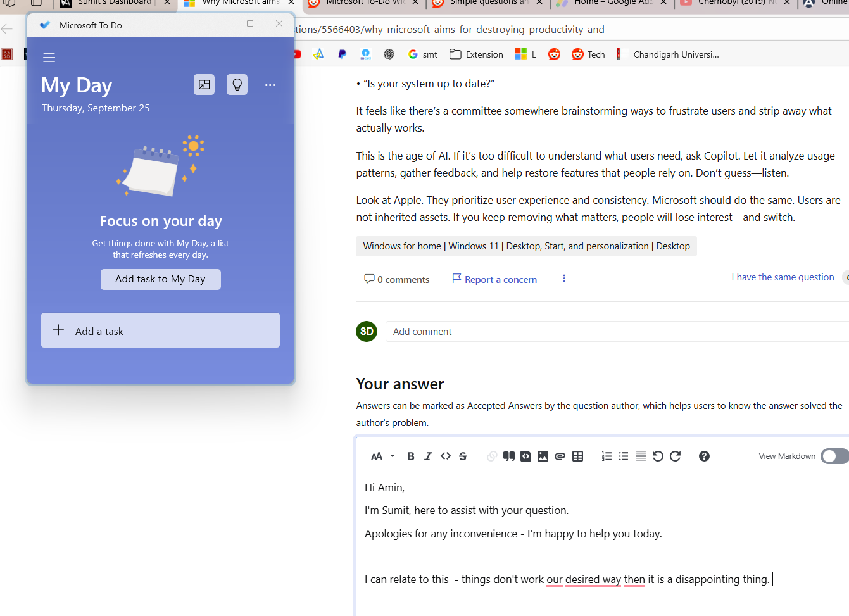The width and height of the screenshot is (849, 616).
Task: Insert a code block in editor
Action: (526, 456)
